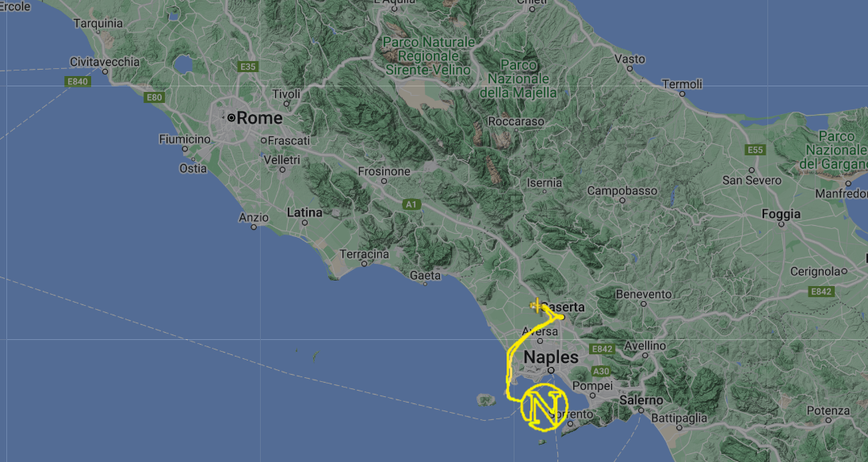Click the Salerno city label
Screen dimensions: 868x462
(x=641, y=399)
